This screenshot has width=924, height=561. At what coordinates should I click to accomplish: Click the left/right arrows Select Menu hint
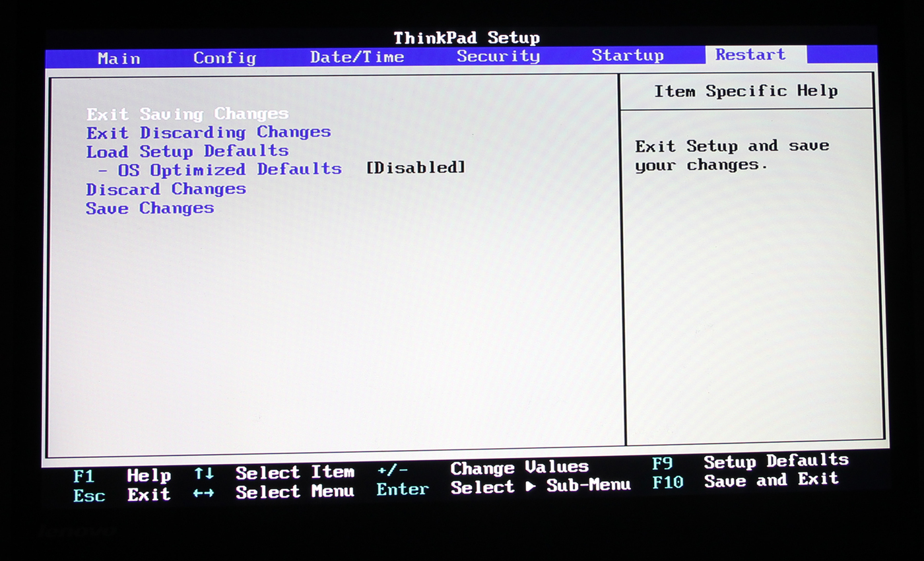[274, 492]
